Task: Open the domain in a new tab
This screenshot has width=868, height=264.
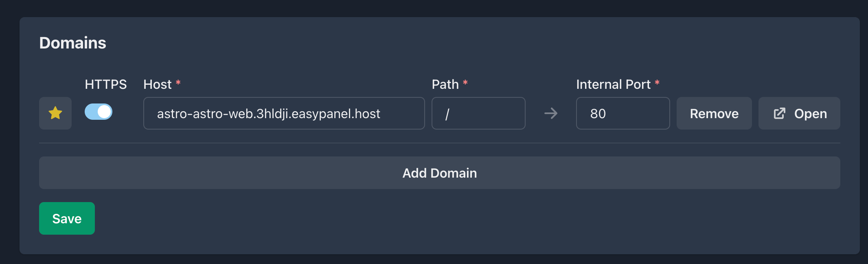Action: click(x=798, y=113)
